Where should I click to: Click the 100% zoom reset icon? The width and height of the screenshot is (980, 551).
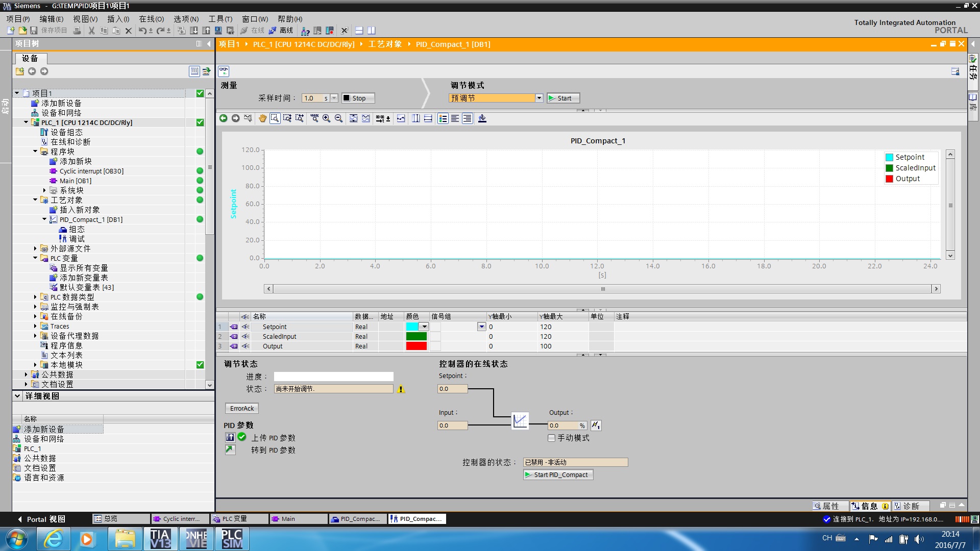click(x=314, y=118)
